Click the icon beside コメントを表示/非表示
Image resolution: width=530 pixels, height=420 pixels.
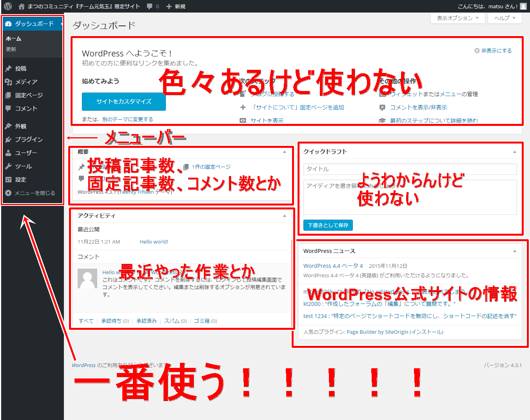[382, 107]
